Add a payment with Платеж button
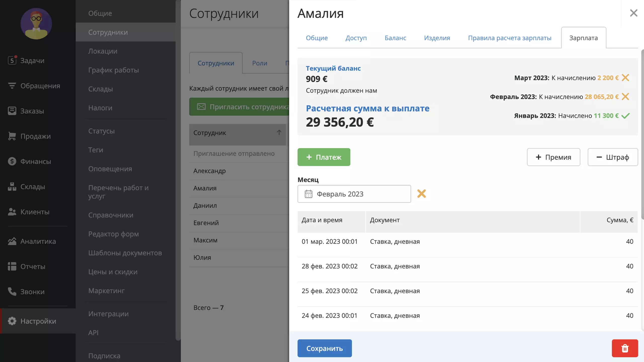 click(x=324, y=157)
